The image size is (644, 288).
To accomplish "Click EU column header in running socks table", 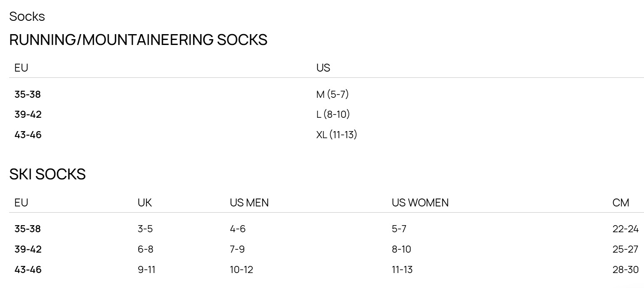I will click(x=21, y=68).
